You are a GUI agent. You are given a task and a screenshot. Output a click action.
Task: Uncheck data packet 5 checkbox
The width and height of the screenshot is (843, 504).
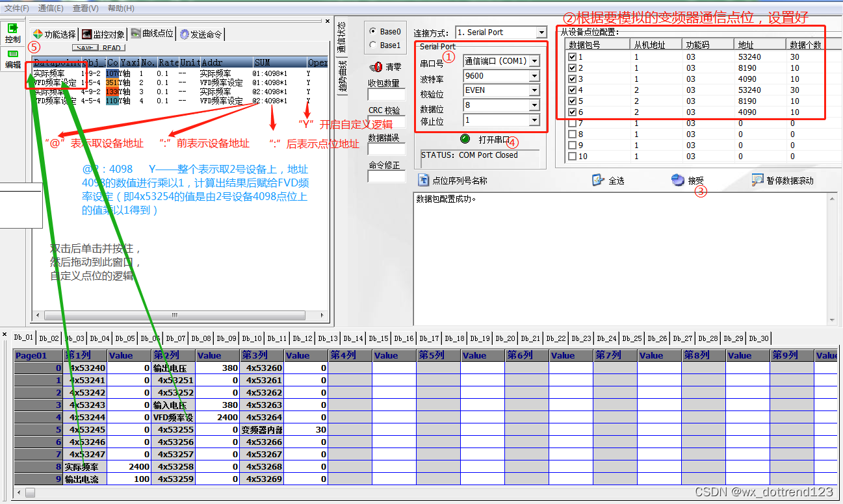pyautogui.click(x=572, y=101)
